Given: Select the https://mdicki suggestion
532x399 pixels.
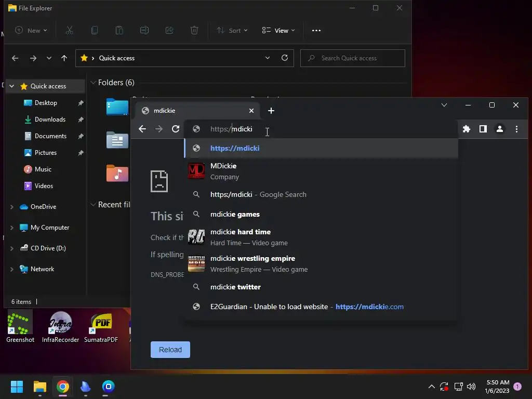Looking at the screenshot, I should pos(321,148).
